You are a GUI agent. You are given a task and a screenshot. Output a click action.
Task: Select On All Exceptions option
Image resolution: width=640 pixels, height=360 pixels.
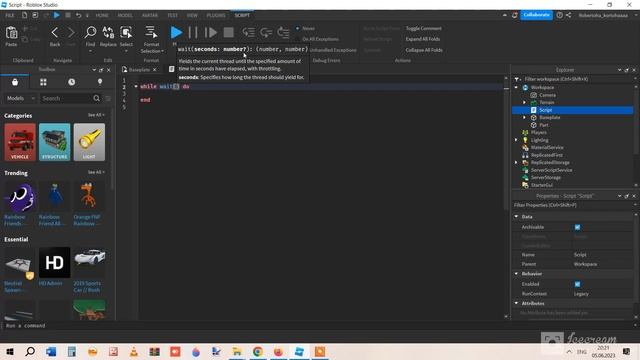tap(320, 39)
